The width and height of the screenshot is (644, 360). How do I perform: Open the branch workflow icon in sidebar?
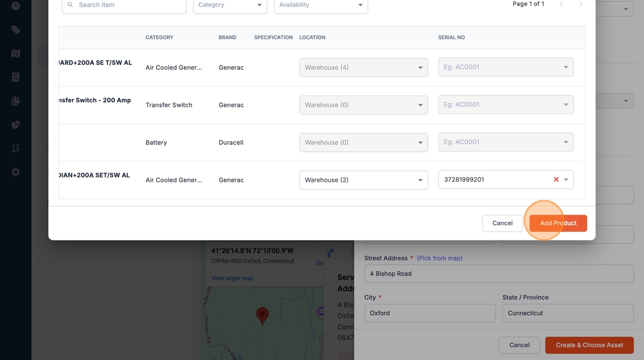[16, 148]
